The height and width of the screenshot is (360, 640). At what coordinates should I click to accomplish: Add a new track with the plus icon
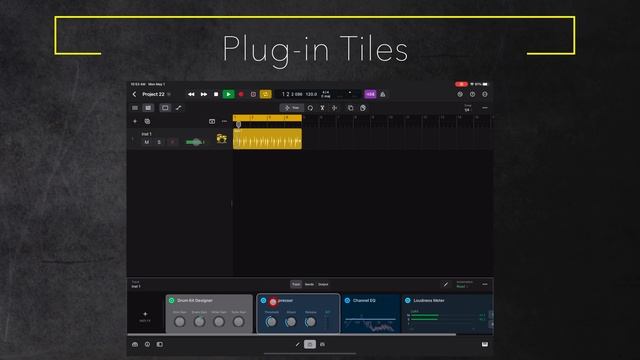(135, 121)
